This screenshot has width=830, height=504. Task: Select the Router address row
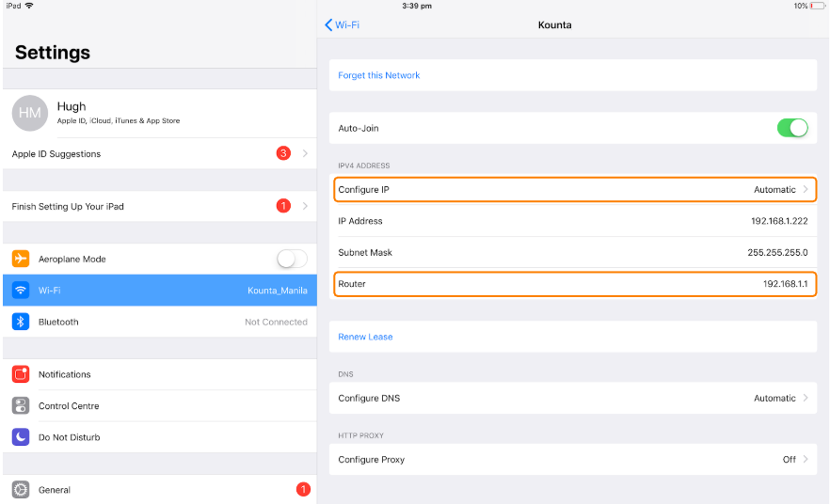click(x=575, y=284)
